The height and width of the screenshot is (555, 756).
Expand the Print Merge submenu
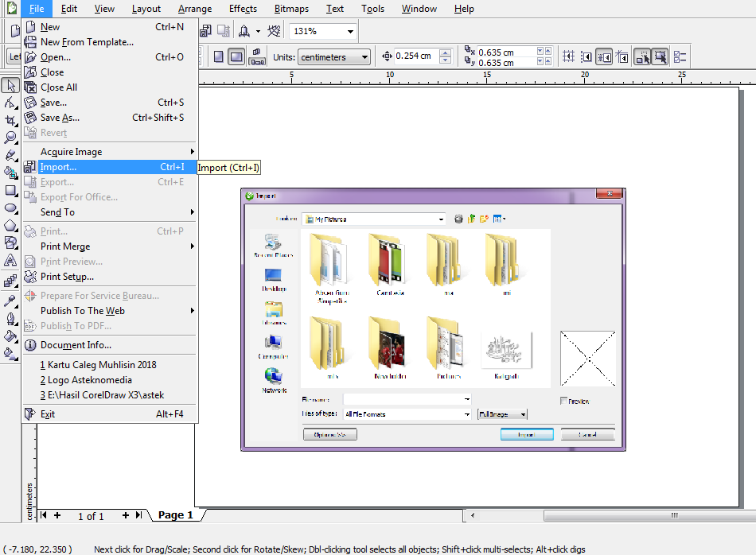point(111,246)
